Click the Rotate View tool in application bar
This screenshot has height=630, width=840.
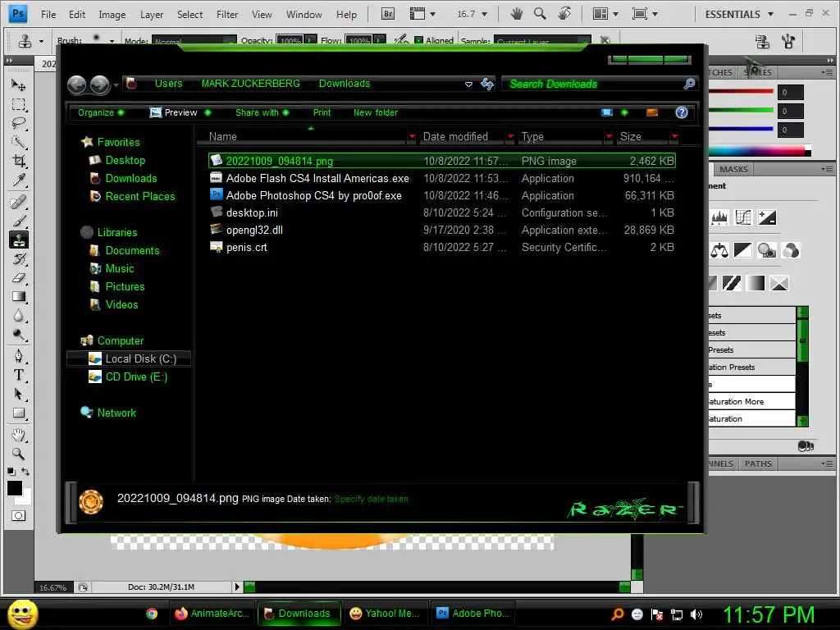tap(564, 14)
